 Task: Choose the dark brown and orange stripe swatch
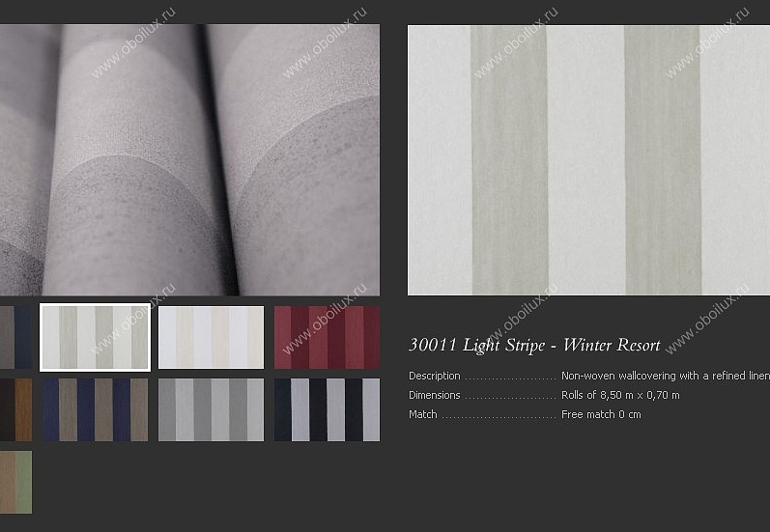(15, 409)
